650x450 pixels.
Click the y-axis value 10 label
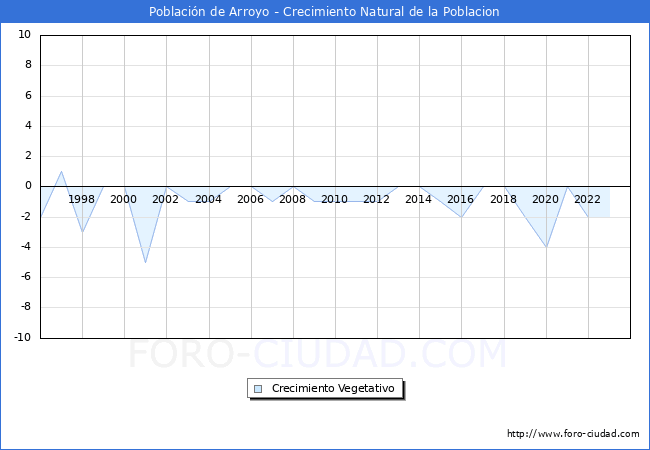click(25, 35)
